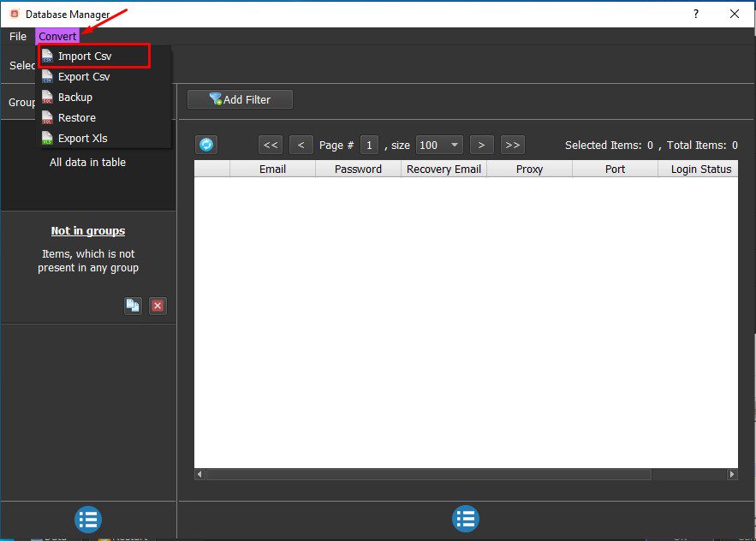
Task: Click the Port column header
Action: click(616, 169)
